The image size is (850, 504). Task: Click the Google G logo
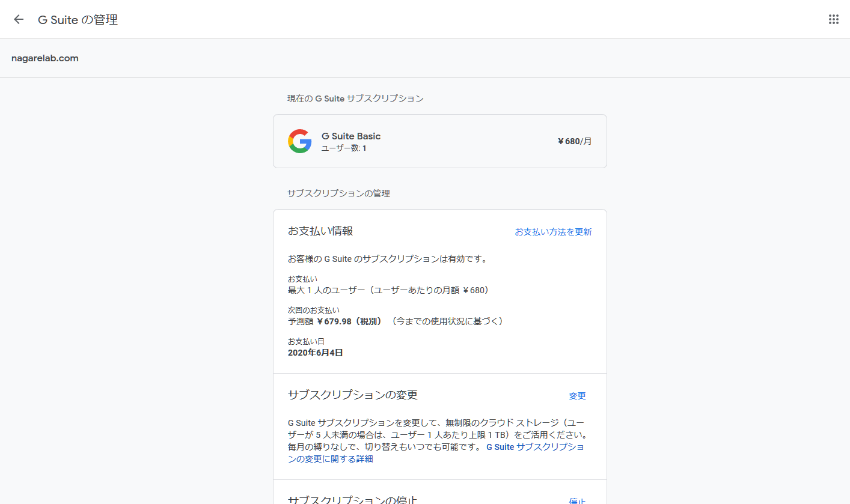pyautogui.click(x=299, y=141)
